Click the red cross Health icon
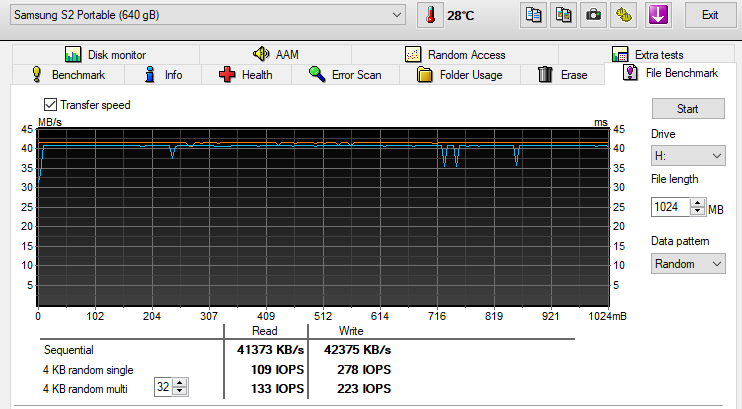Screen dimensions: 742x409 227,74
